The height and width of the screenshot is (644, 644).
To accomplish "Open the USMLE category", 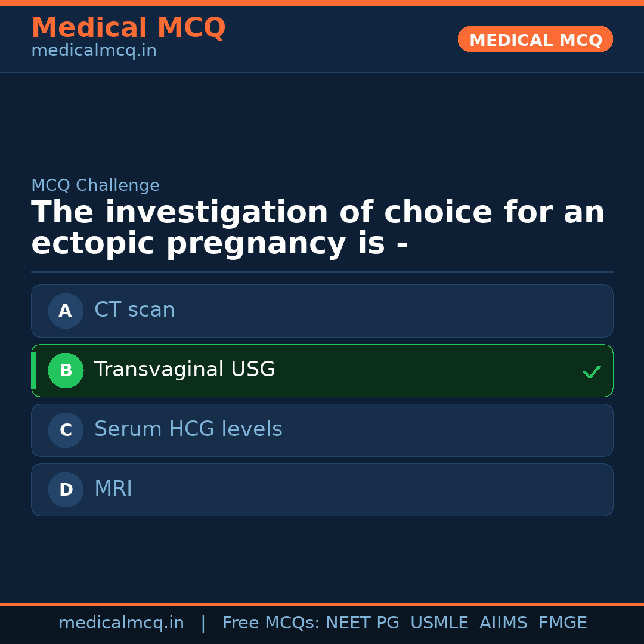I will (439, 622).
